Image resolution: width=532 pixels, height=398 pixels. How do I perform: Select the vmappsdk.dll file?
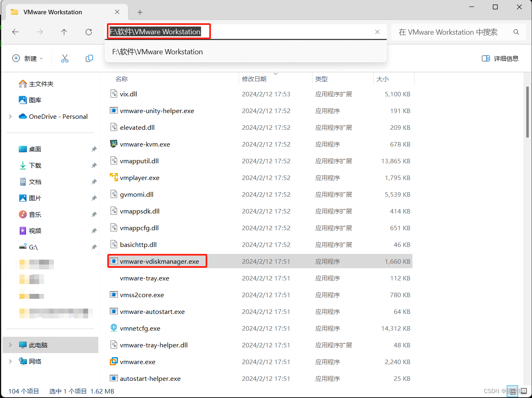click(140, 211)
